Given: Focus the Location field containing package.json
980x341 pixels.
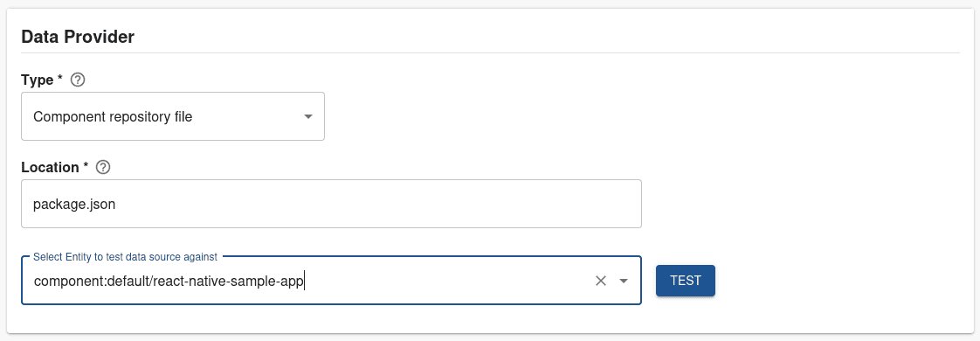Looking at the screenshot, I should 331,204.
